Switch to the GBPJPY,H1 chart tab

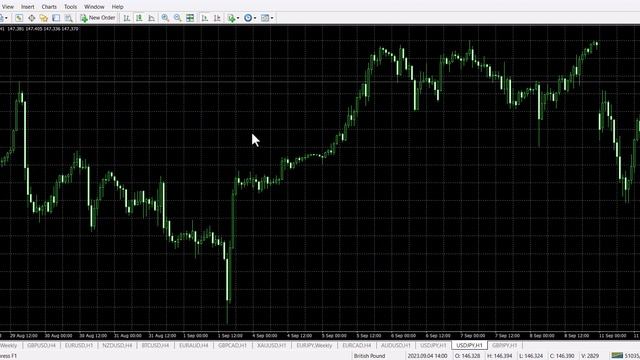pyautogui.click(x=504, y=345)
